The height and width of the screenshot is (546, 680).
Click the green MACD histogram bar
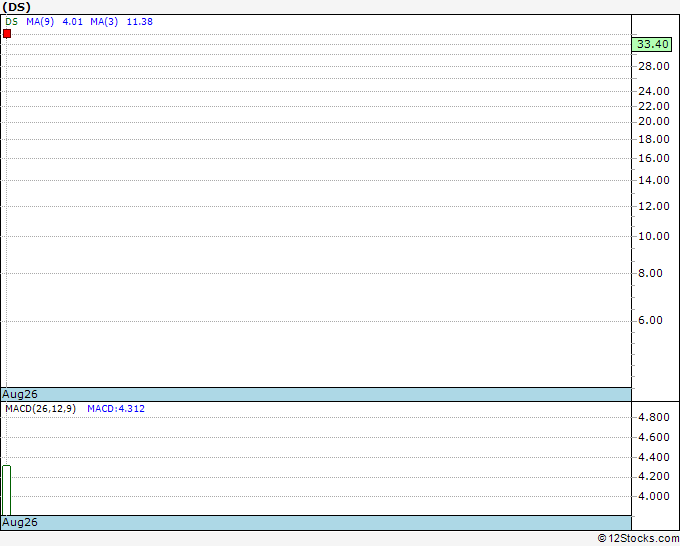[7, 490]
